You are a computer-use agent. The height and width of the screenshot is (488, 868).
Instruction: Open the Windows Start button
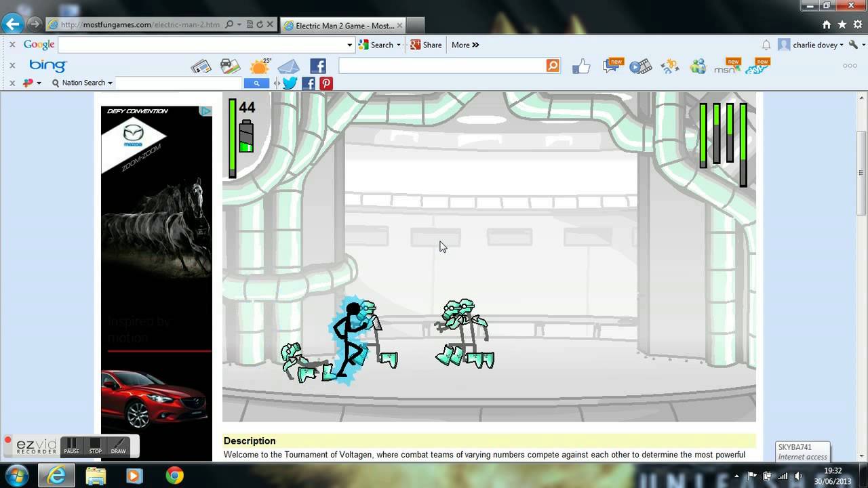coord(16,476)
